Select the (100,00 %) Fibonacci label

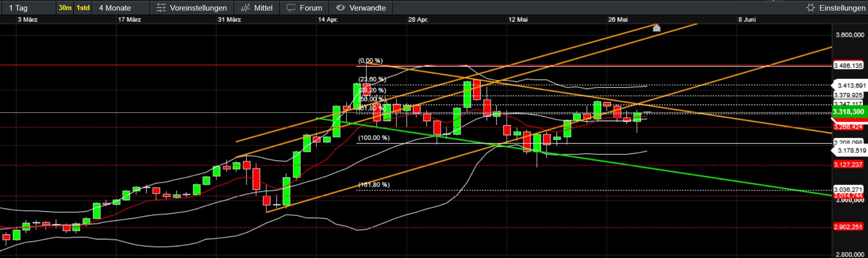(374, 138)
